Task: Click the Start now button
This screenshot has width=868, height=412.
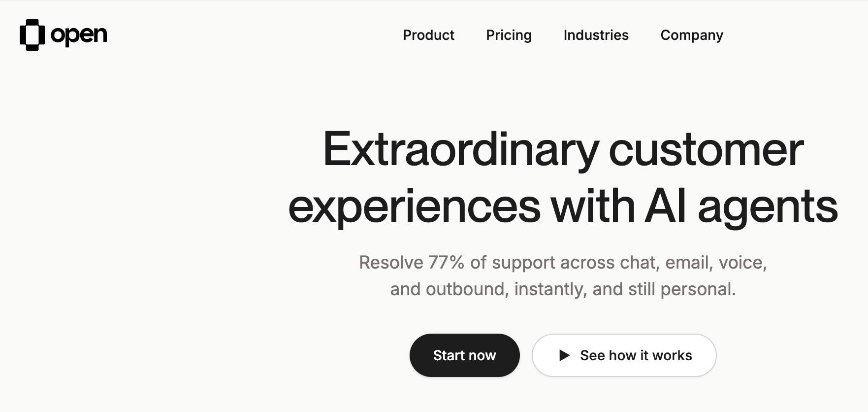Action: pos(464,355)
